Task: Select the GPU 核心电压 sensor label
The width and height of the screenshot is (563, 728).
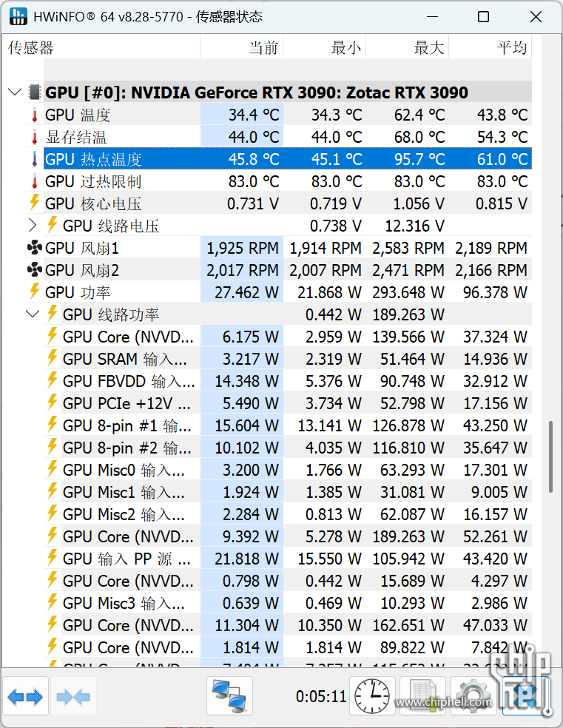Action: tap(92, 203)
